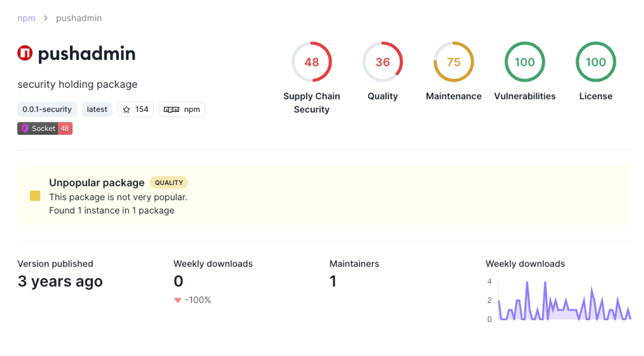Viewport: 644px width, 356px height.
Task: Select the latest tag badge
Action: pos(97,110)
